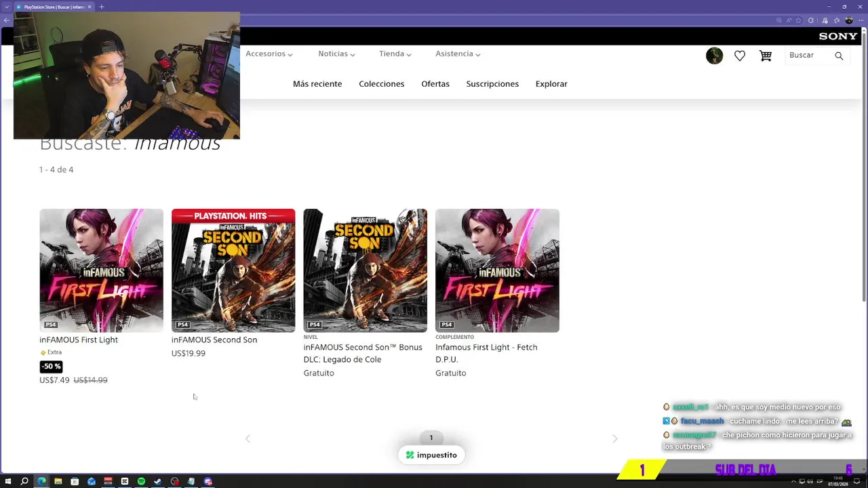Viewport: 868px width, 488px height.
Task: Open the shopping cart
Action: pos(766,56)
